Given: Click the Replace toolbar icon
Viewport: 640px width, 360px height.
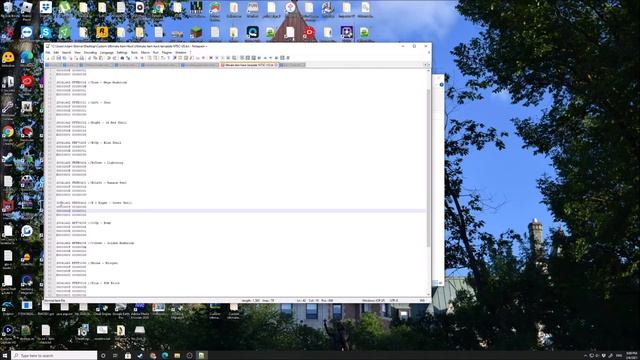Looking at the screenshot, I should tap(129, 58).
